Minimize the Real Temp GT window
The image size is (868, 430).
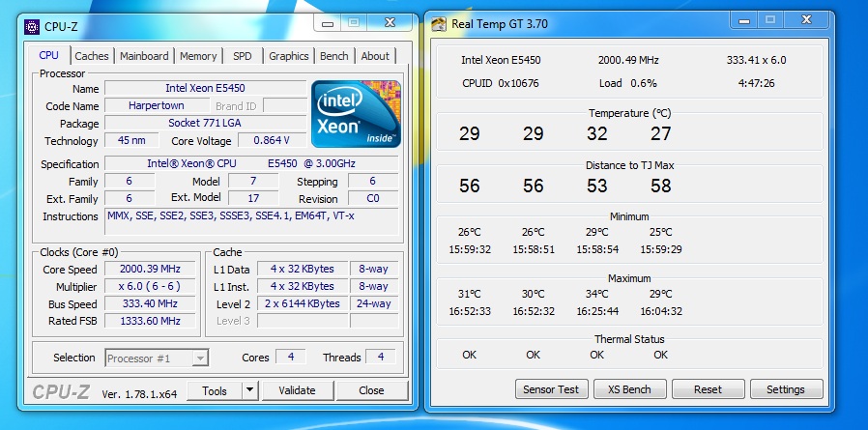point(744,20)
